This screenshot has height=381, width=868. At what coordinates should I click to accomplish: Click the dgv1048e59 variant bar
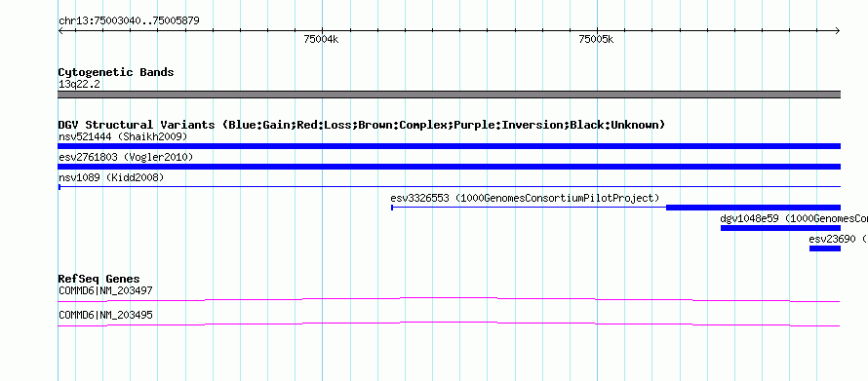780,228
